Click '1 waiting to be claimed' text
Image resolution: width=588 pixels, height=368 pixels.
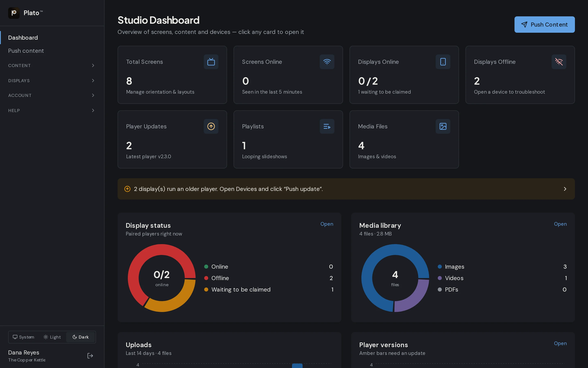(x=384, y=92)
